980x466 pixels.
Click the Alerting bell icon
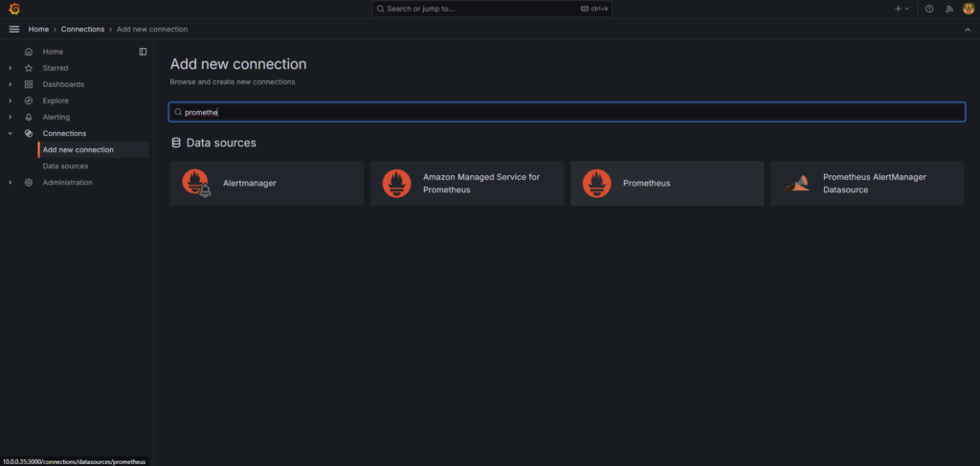(x=28, y=117)
